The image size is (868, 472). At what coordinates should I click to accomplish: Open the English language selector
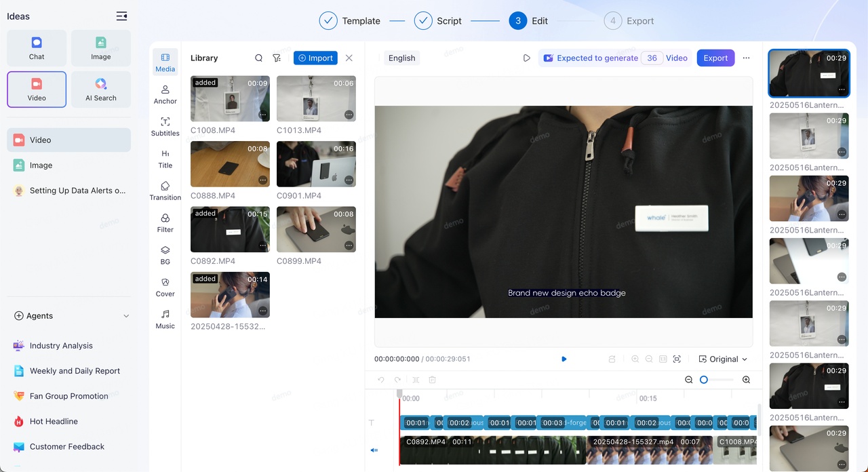[x=401, y=58]
